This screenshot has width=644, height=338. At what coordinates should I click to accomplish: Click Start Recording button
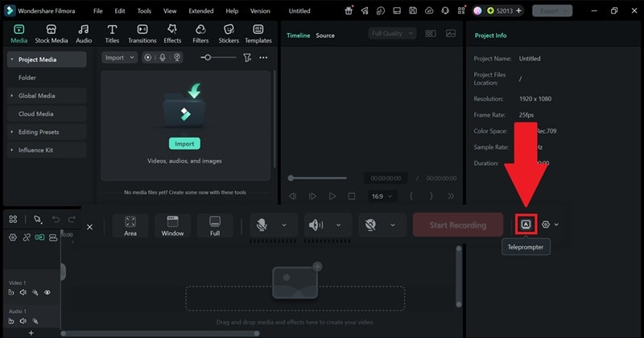(x=458, y=225)
